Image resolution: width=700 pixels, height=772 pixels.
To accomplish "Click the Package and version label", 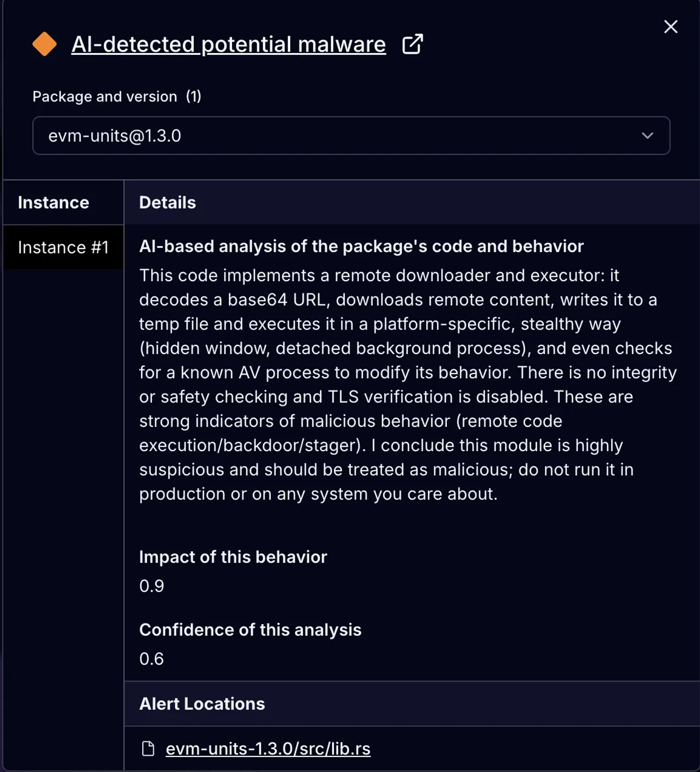I will [x=104, y=96].
